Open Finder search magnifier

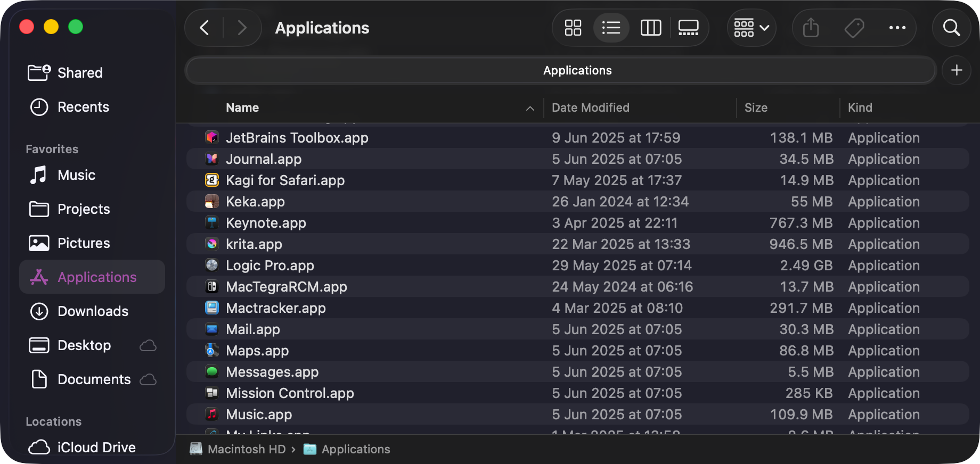point(952,28)
